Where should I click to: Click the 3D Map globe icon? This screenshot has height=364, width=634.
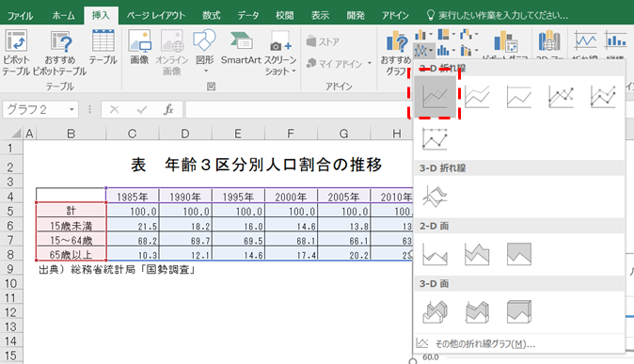pos(549,41)
